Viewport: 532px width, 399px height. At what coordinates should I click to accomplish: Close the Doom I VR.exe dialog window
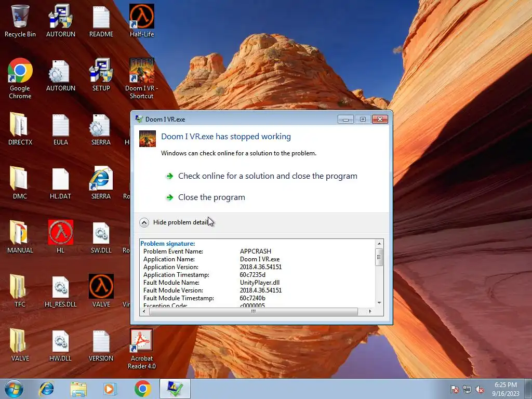pos(380,119)
